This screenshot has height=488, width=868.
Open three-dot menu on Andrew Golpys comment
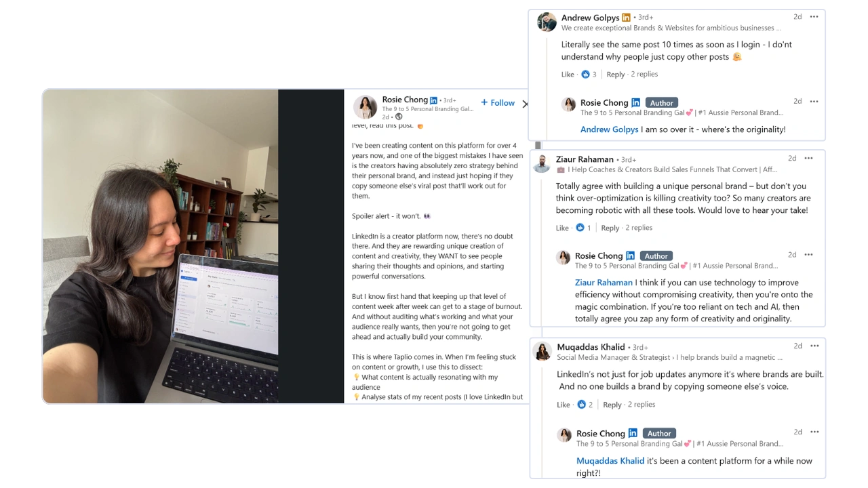(814, 17)
